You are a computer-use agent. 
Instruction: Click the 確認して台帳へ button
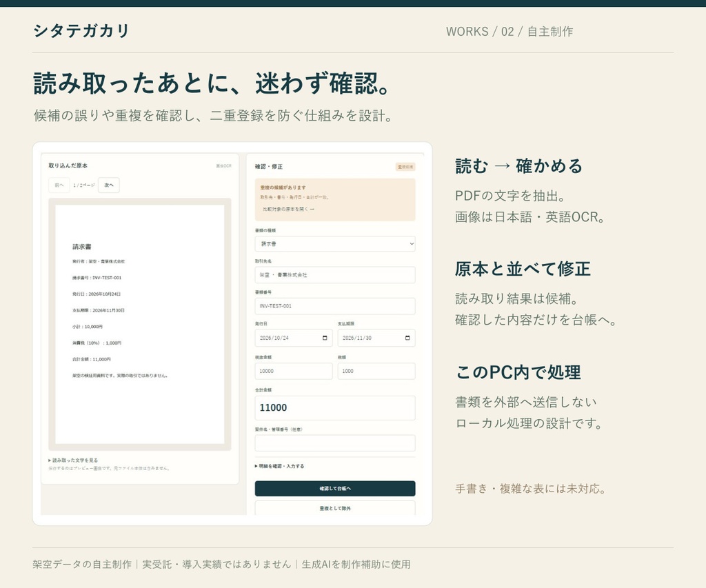335,489
